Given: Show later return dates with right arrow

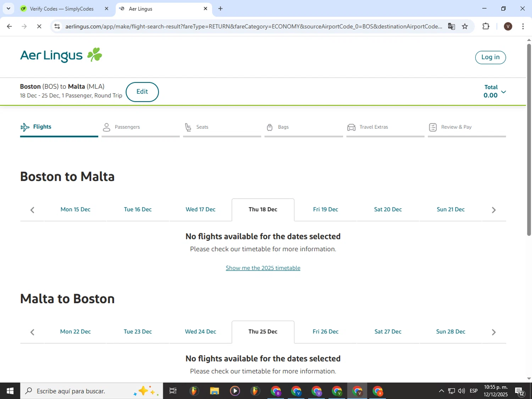Looking at the screenshot, I should 494,332.
